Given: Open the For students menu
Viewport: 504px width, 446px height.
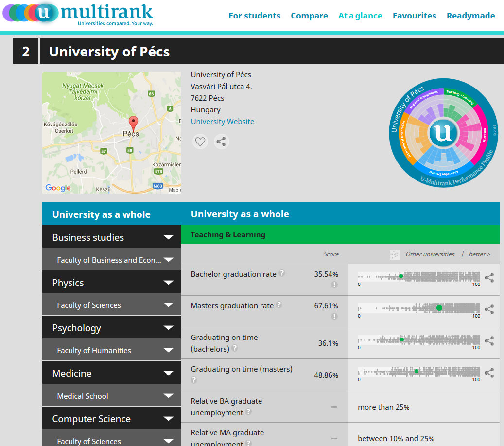Looking at the screenshot, I should (x=254, y=16).
